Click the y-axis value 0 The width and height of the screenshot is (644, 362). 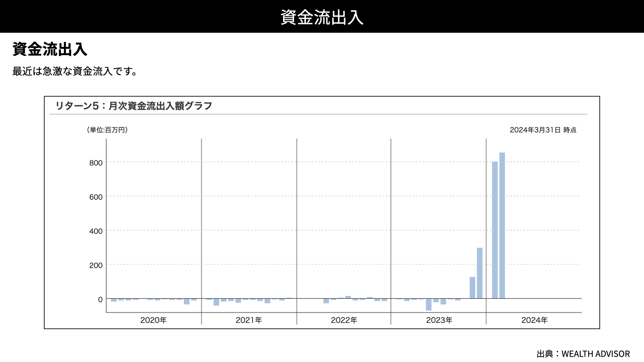[x=100, y=300]
